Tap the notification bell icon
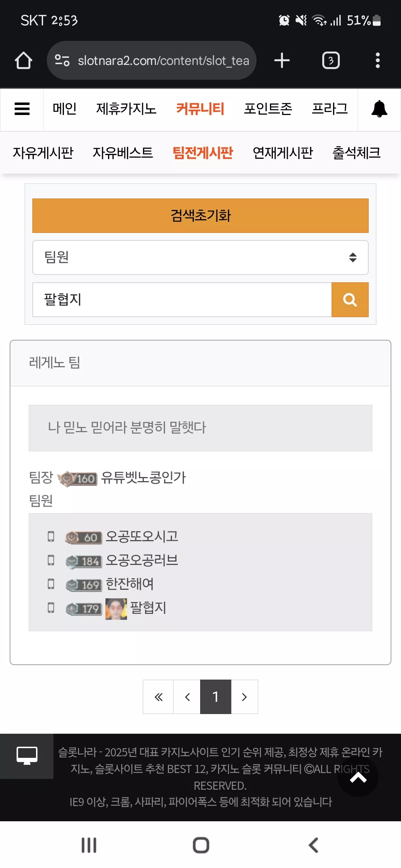 click(x=379, y=109)
